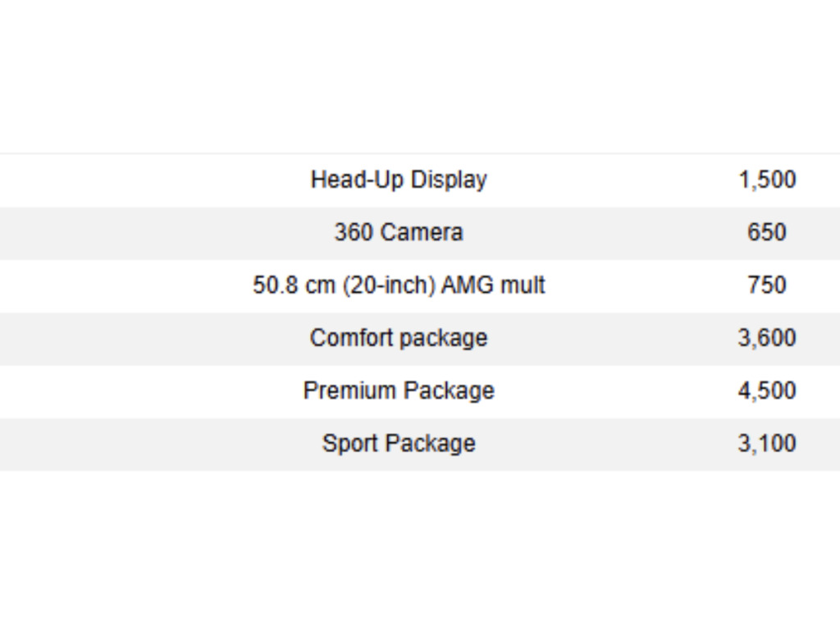Select the 650 price cell
840x630 pixels.
pyautogui.click(x=767, y=232)
